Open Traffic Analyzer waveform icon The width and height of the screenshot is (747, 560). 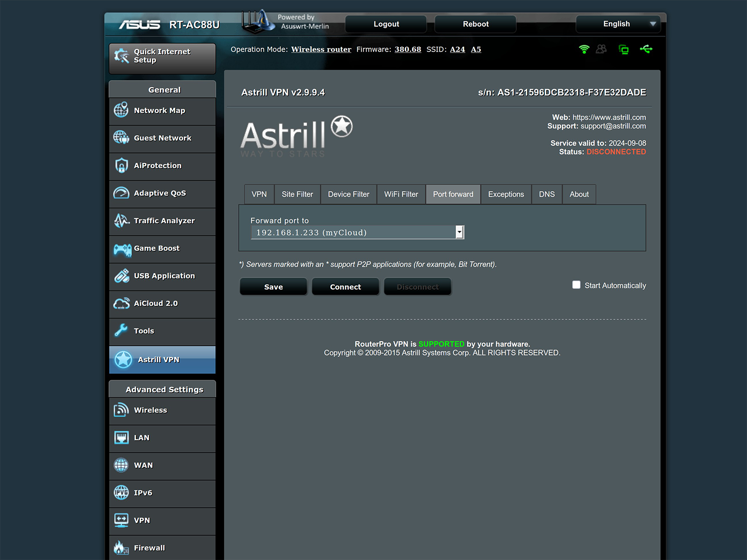(121, 220)
